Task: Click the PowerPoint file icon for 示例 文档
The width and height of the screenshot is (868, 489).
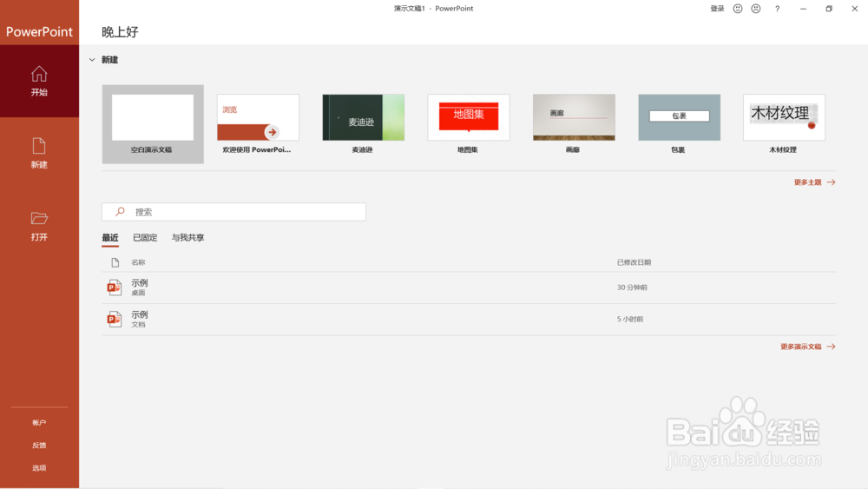Action: (x=114, y=319)
